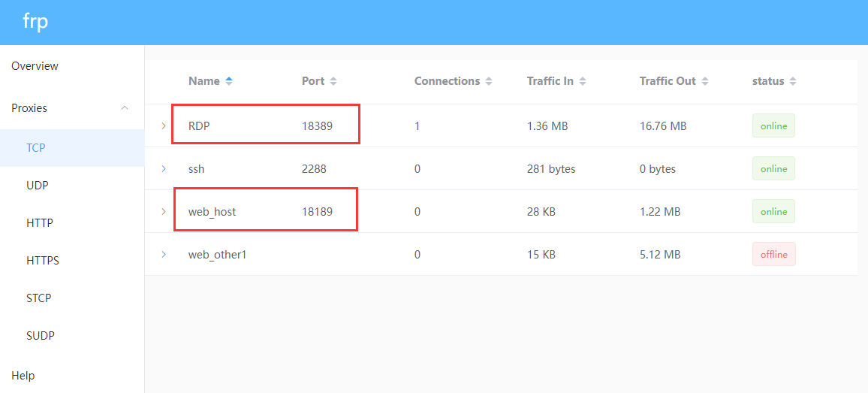Viewport: 868px width, 393px height.
Task: Open the Overview page
Action: (35, 66)
